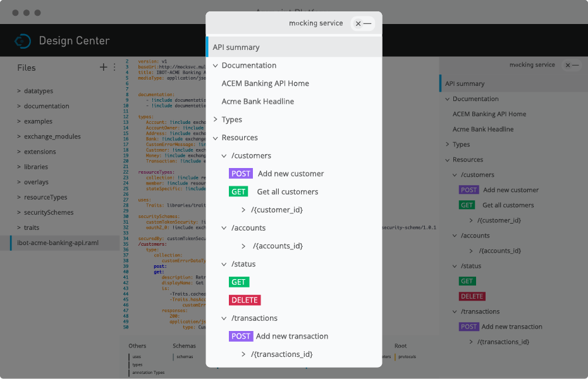The height and width of the screenshot is (379, 588).
Task: Select POST Add new customer in background panel
Action: click(x=499, y=190)
